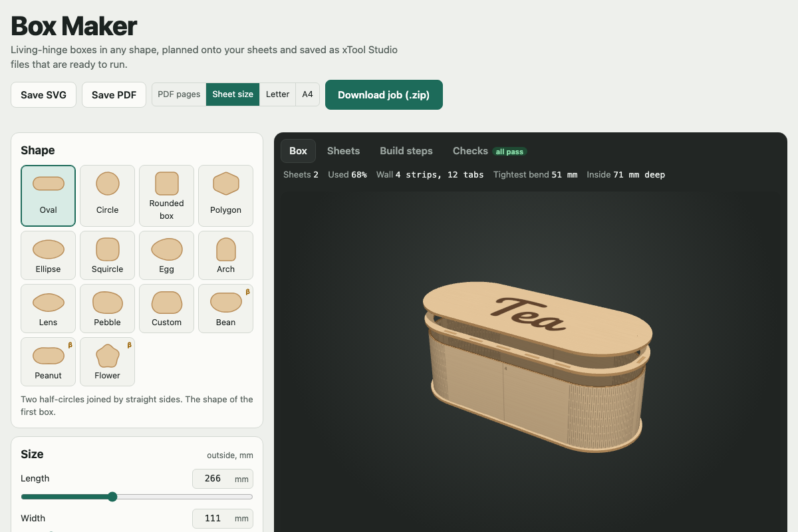Click 'Inside 71 mm deep' stat
798x532 pixels.
pyautogui.click(x=626, y=175)
